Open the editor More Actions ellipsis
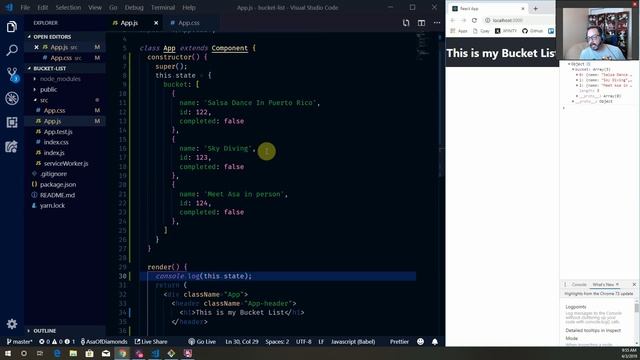Screen dimensions: 640x360 (437, 23)
